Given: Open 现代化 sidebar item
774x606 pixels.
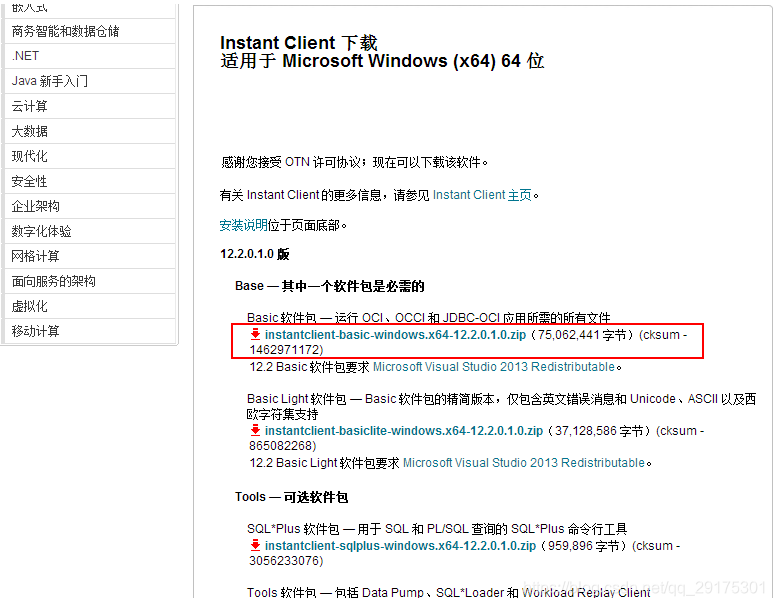Looking at the screenshot, I should (89, 156).
